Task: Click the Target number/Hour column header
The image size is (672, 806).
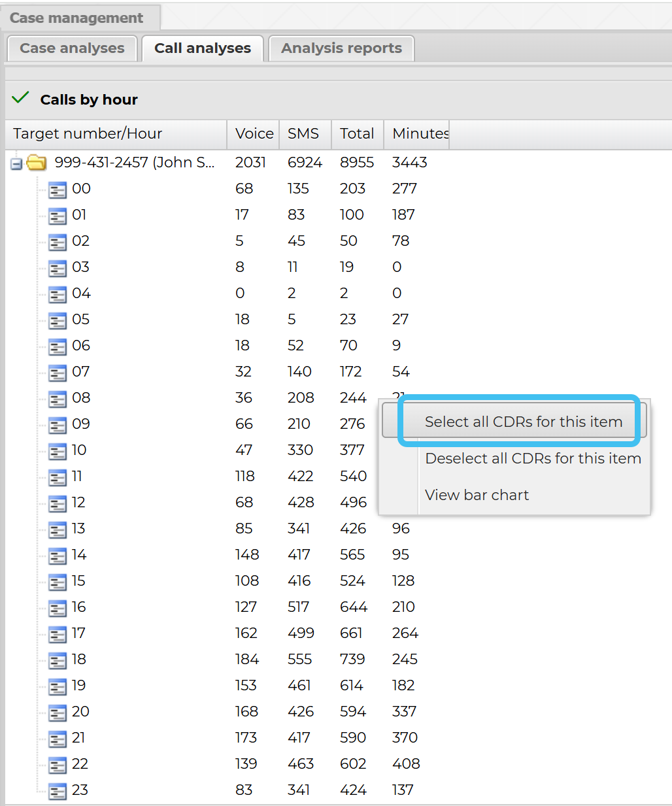Action: tap(87, 134)
